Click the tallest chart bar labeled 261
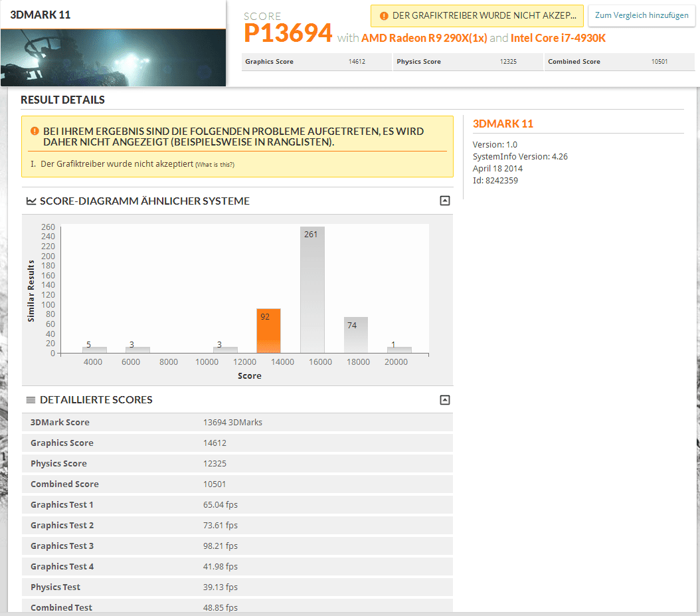Image resolution: width=700 pixels, height=616 pixels. [313, 290]
